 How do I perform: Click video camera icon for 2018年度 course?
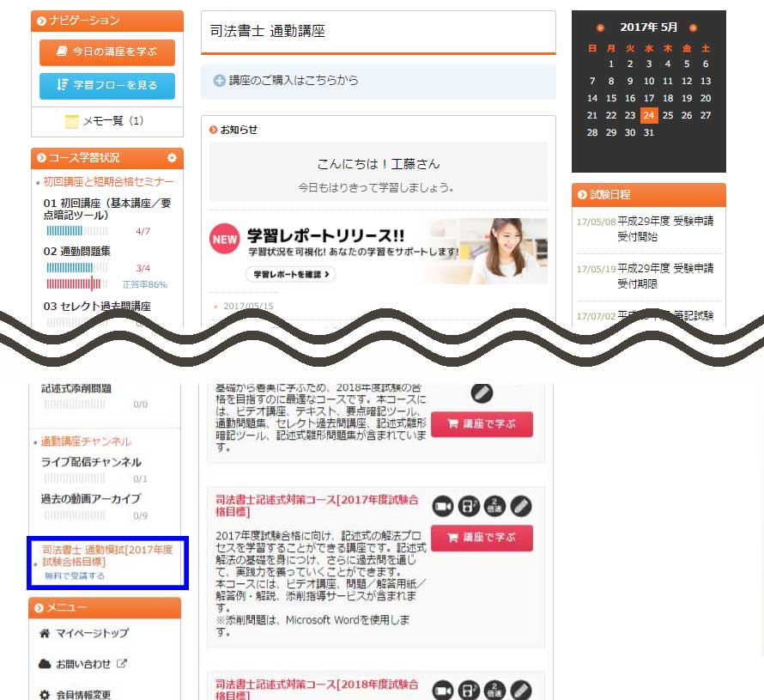[x=443, y=691]
